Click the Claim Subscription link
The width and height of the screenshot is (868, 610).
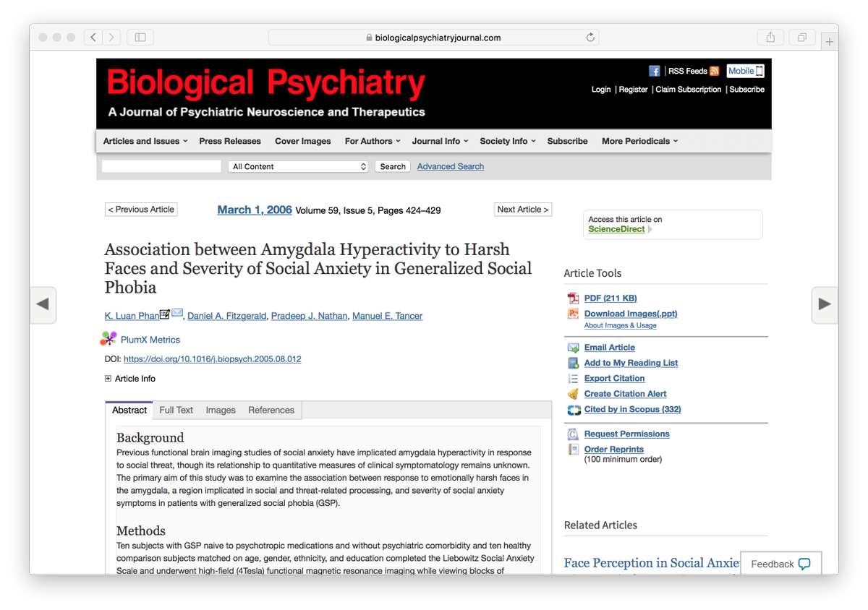coord(689,90)
